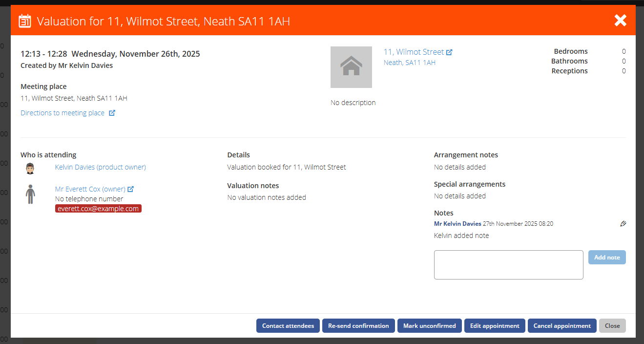This screenshot has width=644, height=344.
Task: Select Mark unconfirmed
Action: point(429,325)
